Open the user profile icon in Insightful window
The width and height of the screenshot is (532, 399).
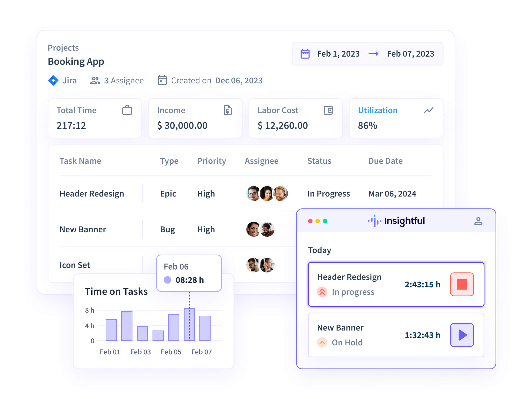click(478, 221)
